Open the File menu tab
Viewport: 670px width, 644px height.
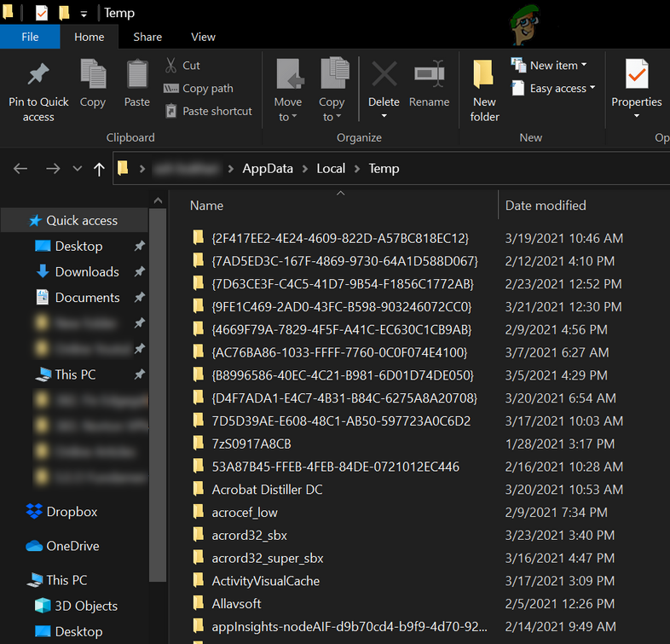point(30,37)
